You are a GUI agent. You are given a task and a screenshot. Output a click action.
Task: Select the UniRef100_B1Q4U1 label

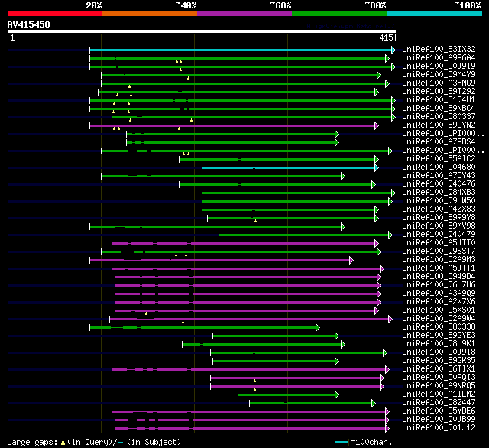pos(439,100)
